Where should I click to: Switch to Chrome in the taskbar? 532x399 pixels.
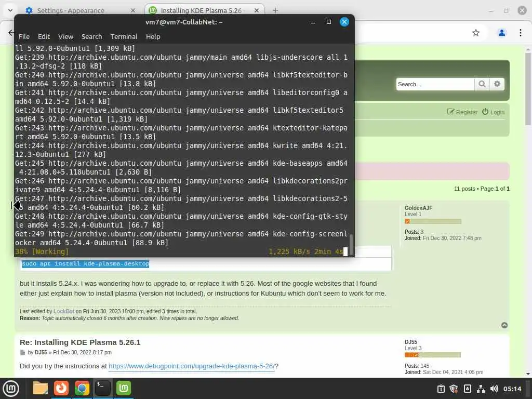[x=82, y=388]
